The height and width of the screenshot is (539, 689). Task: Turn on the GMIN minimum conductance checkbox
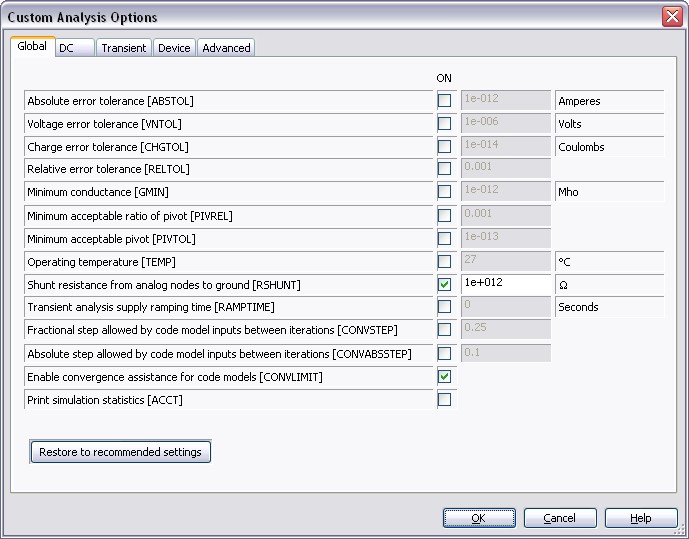[444, 192]
